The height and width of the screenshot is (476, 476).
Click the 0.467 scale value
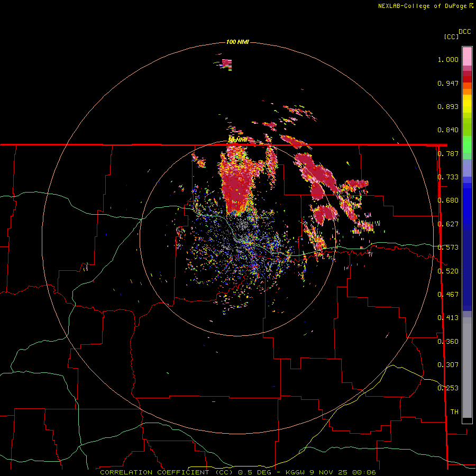(448, 295)
